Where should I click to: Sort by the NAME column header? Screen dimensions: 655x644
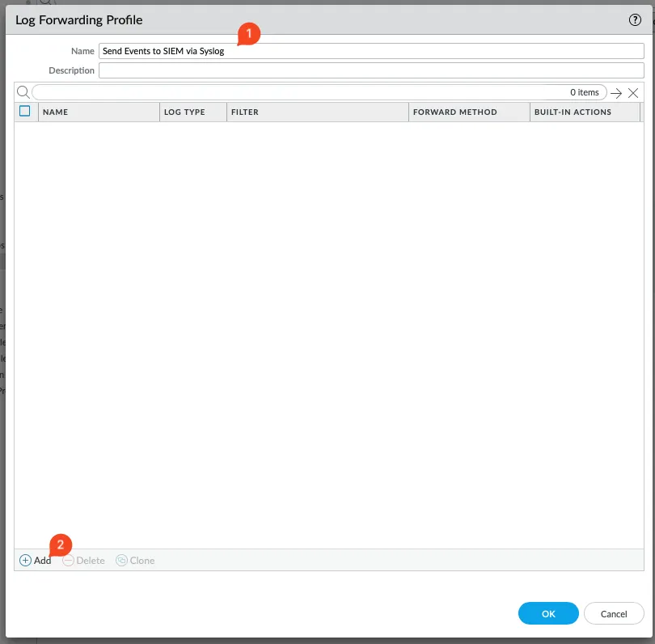tap(99, 112)
